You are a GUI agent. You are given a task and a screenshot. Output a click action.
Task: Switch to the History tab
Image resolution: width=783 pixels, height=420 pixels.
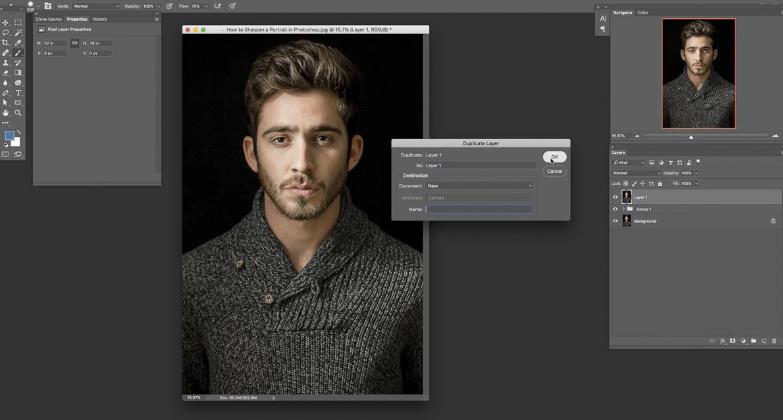100,19
